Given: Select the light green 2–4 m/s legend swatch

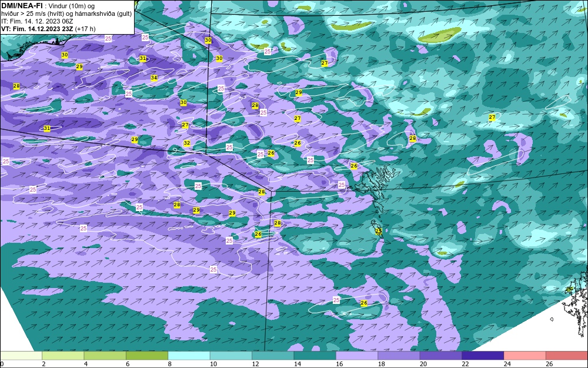Looking at the screenshot, I should (63, 356).
